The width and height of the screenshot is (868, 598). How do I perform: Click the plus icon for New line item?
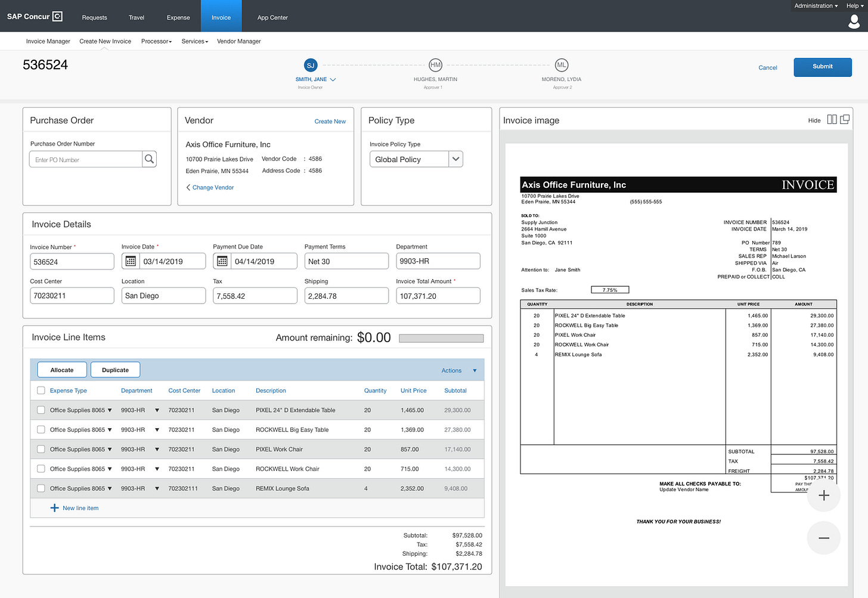click(x=54, y=508)
